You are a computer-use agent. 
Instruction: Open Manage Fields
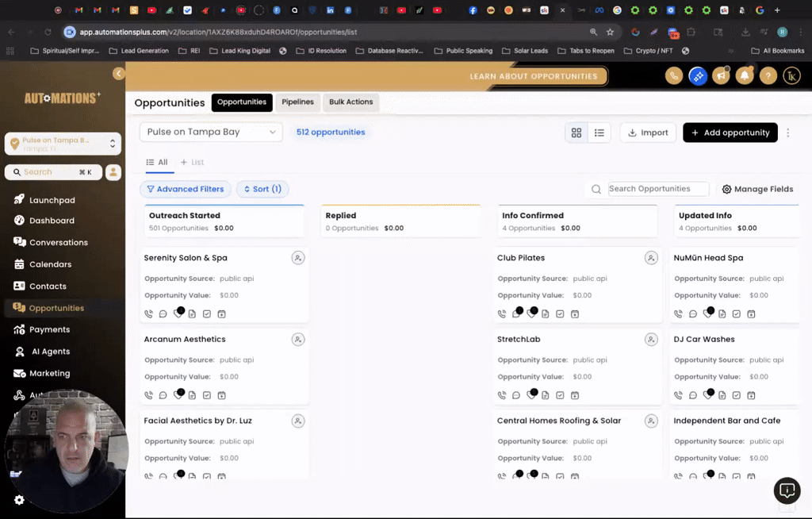pos(757,189)
